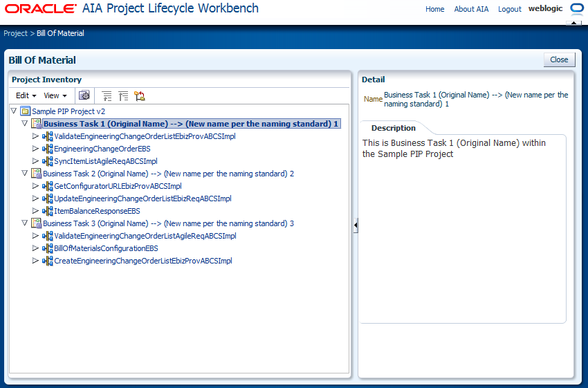Select GetConfiguratorURLEbizProvABCSImpl in the tree
Image resolution: width=588 pixels, height=388 pixels.
coord(118,186)
